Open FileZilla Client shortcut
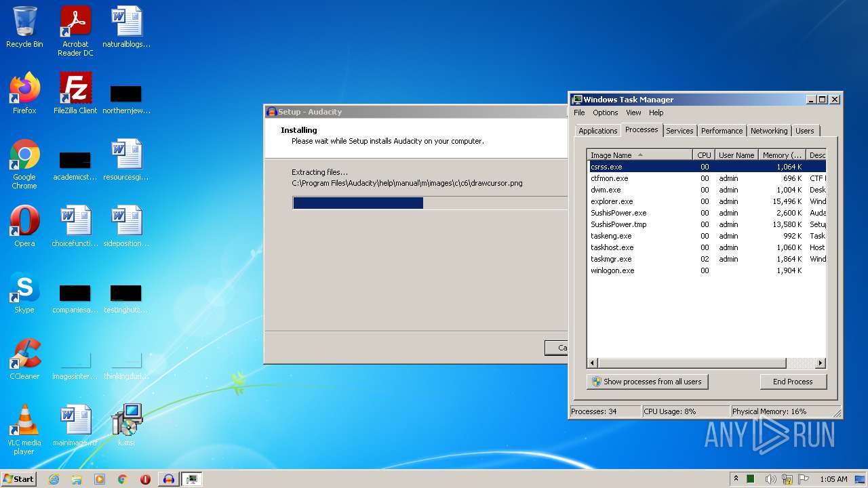This screenshot has width=868, height=488. (75, 94)
